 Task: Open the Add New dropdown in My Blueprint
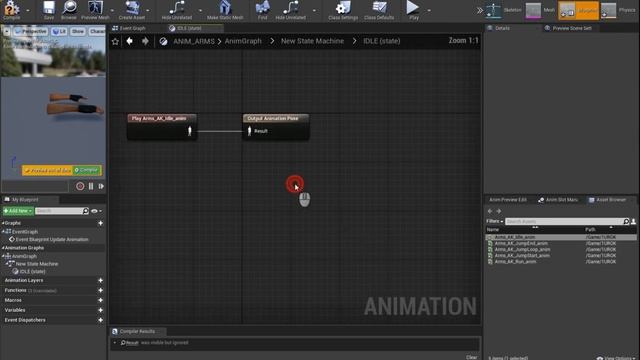18,211
